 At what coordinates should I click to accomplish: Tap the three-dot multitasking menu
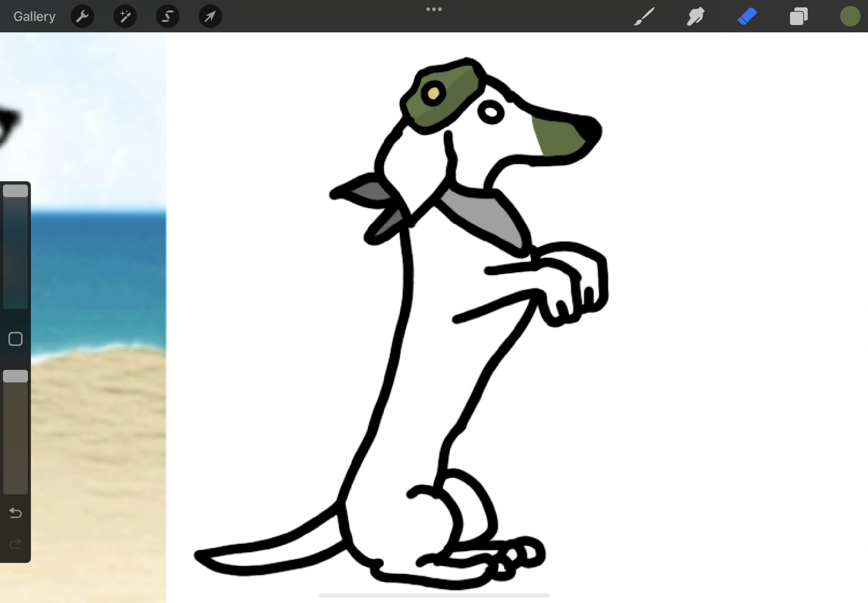pyautogui.click(x=434, y=9)
